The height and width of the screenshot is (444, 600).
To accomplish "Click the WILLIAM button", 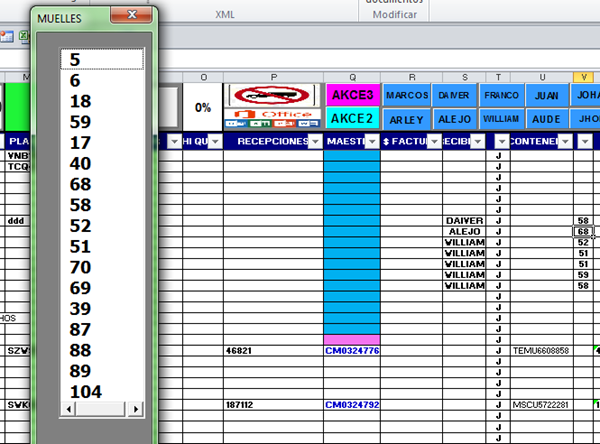I will pyautogui.click(x=501, y=119).
